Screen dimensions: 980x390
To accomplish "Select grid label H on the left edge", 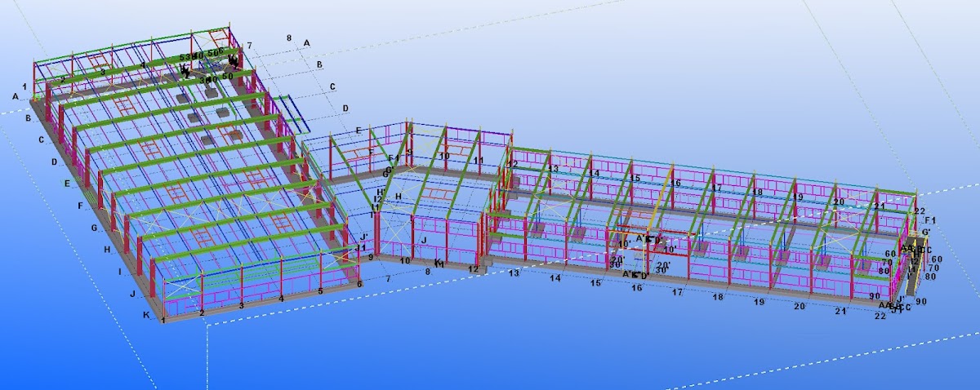I will (x=107, y=250).
